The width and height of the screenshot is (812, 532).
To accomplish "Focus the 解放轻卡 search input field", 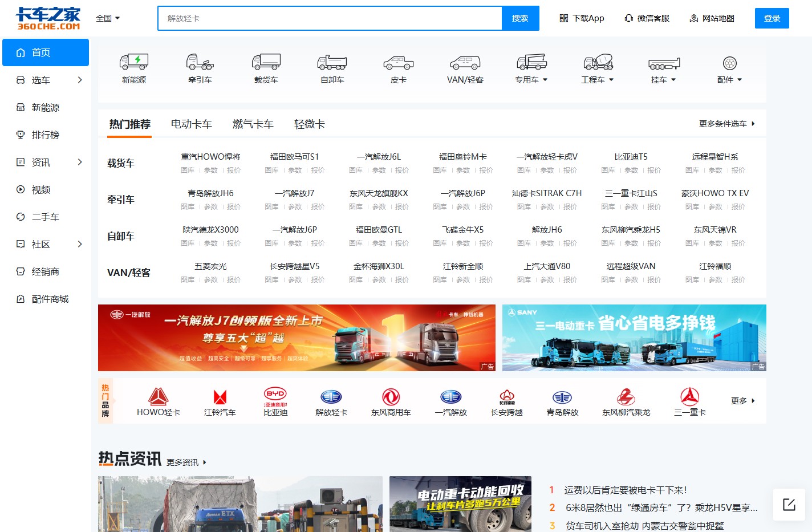I will (330, 18).
